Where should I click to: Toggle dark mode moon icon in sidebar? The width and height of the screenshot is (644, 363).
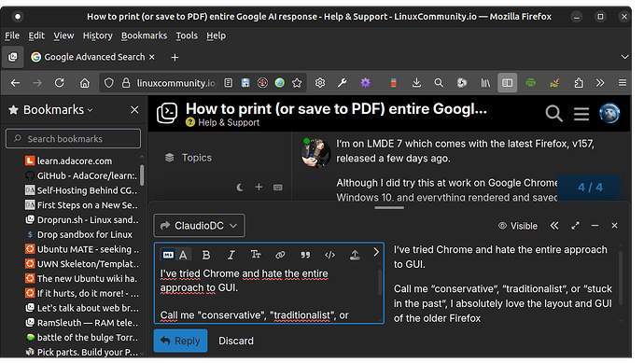click(240, 188)
